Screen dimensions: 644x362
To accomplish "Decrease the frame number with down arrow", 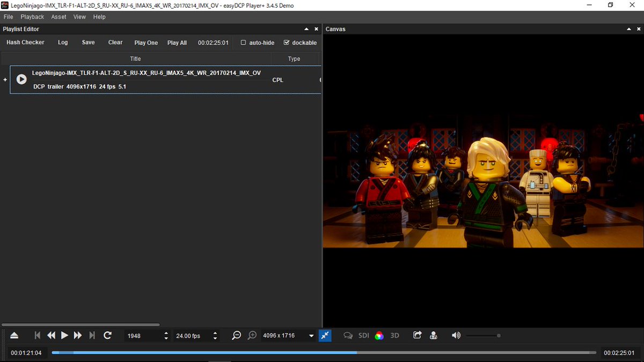I will tap(166, 339).
